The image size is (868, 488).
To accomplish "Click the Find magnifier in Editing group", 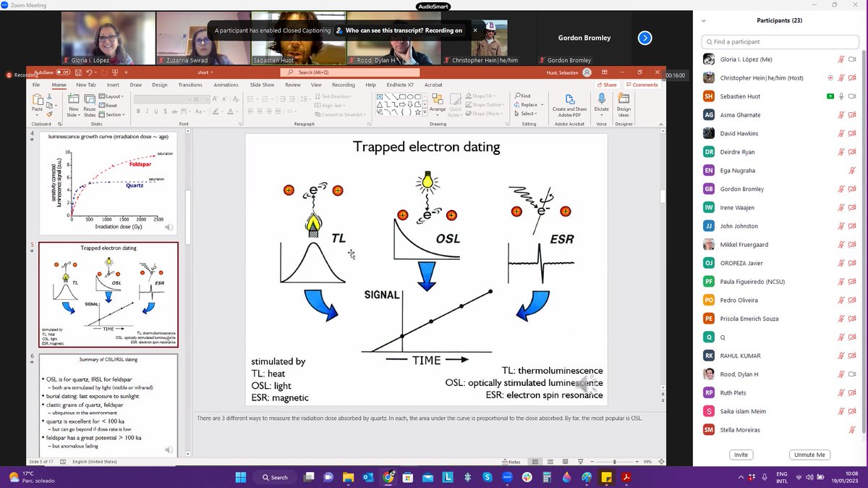I will tap(518, 96).
